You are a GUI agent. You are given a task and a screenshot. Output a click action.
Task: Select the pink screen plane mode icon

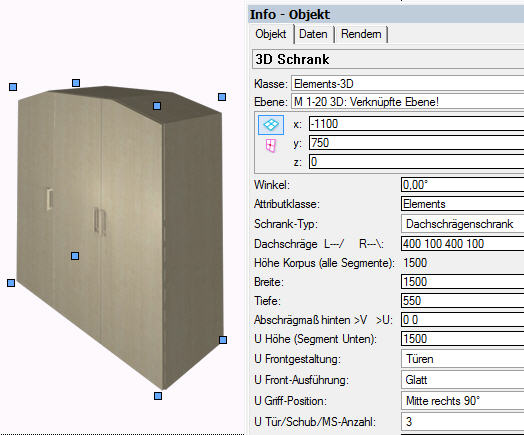[271, 146]
